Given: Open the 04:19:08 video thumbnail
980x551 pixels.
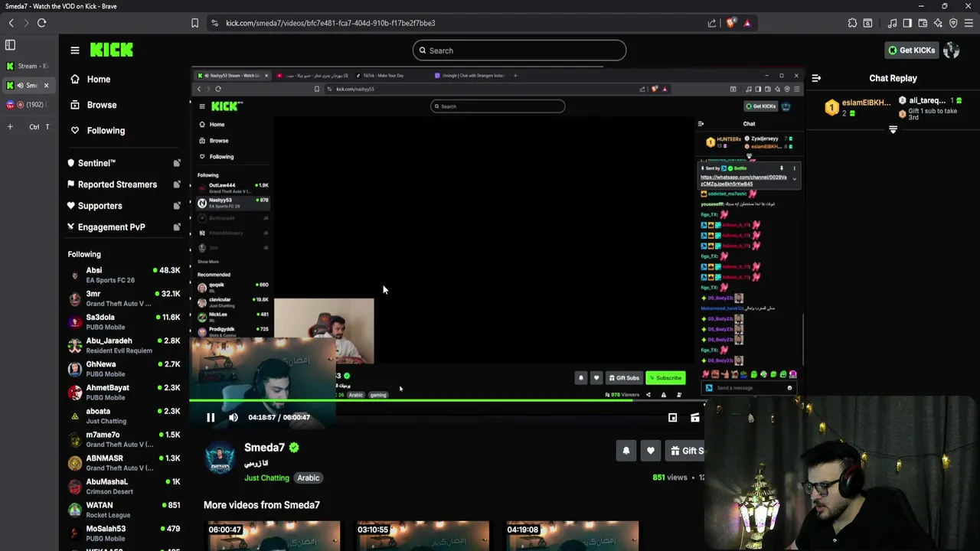Looking at the screenshot, I should [x=571, y=536].
